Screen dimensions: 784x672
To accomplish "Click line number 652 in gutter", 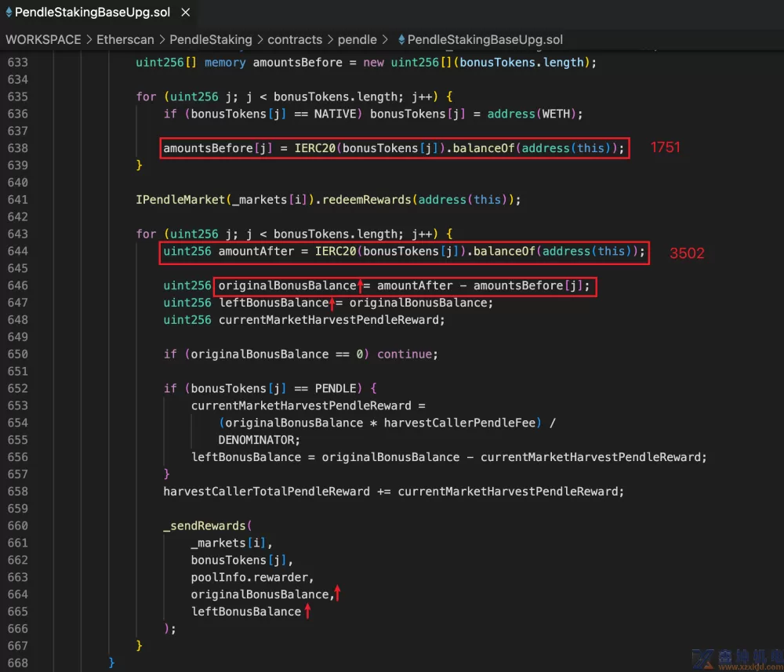I will [17, 388].
